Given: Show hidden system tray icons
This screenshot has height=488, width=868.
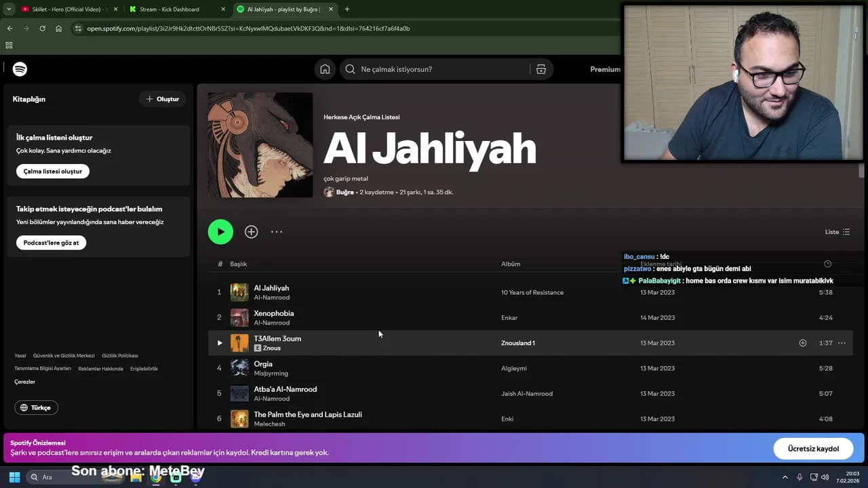Looking at the screenshot, I should (x=785, y=477).
